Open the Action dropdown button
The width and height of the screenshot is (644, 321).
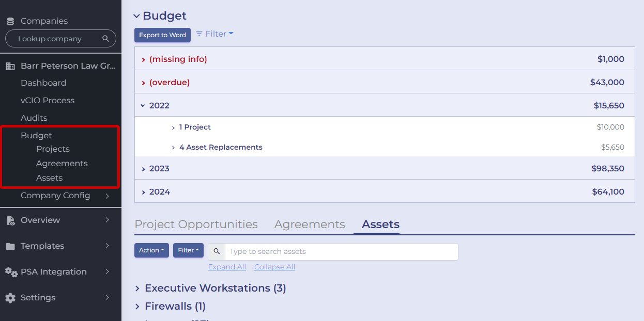tap(151, 250)
